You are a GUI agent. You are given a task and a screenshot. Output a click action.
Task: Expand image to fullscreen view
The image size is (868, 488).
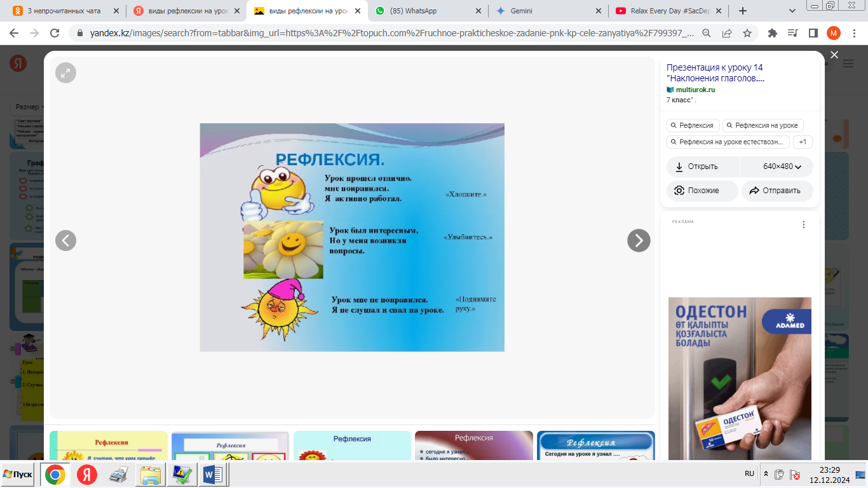click(65, 73)
